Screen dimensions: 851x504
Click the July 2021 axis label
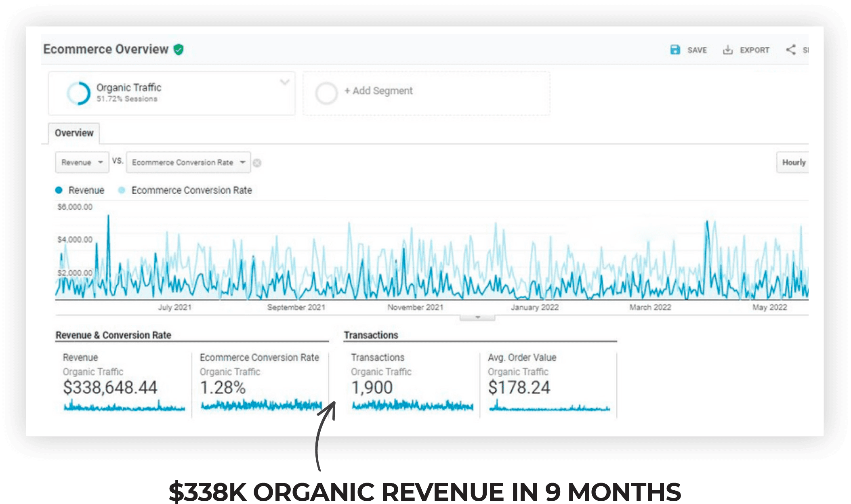pos(175,307)
